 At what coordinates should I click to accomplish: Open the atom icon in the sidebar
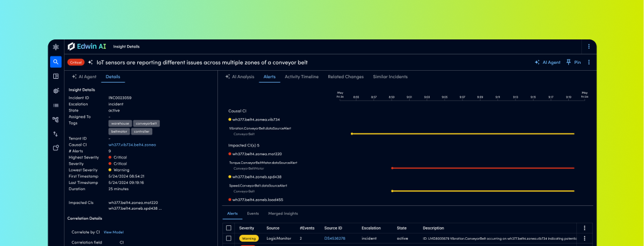pyautogui.click(x=56, y=47)
